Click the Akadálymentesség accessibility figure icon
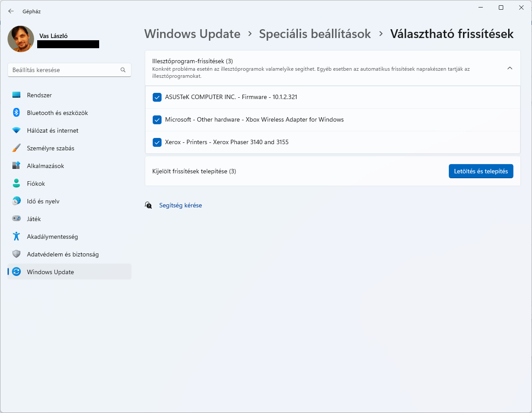 [x=16, y=237]
